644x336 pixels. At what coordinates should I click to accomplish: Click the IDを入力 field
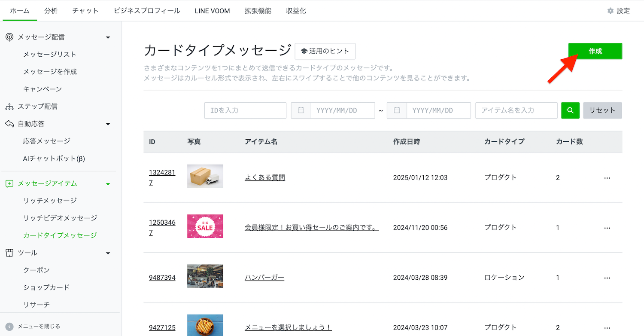pyautogui.click(x=245, y=110)
